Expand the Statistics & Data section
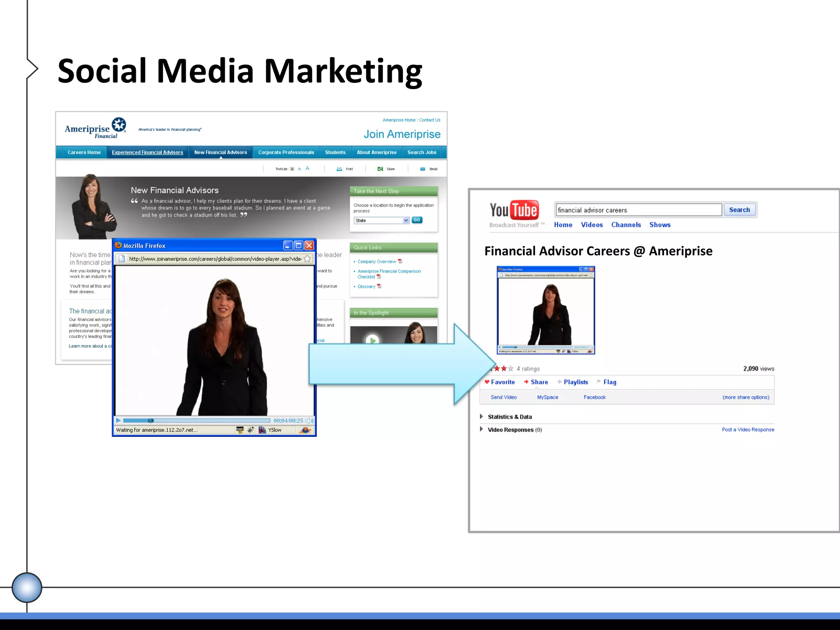The height and width of the screenshot is (630, 840). click(x=482, y=417)
